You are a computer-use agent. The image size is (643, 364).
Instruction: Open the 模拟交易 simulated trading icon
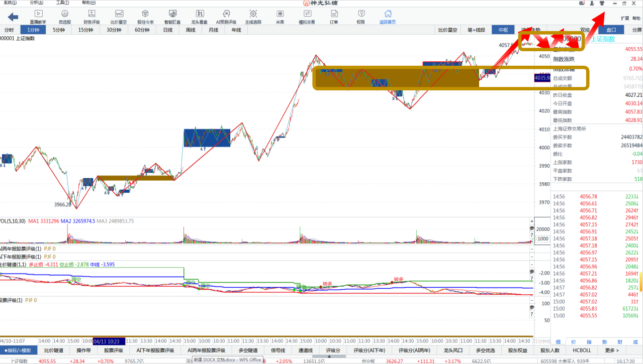307,17
